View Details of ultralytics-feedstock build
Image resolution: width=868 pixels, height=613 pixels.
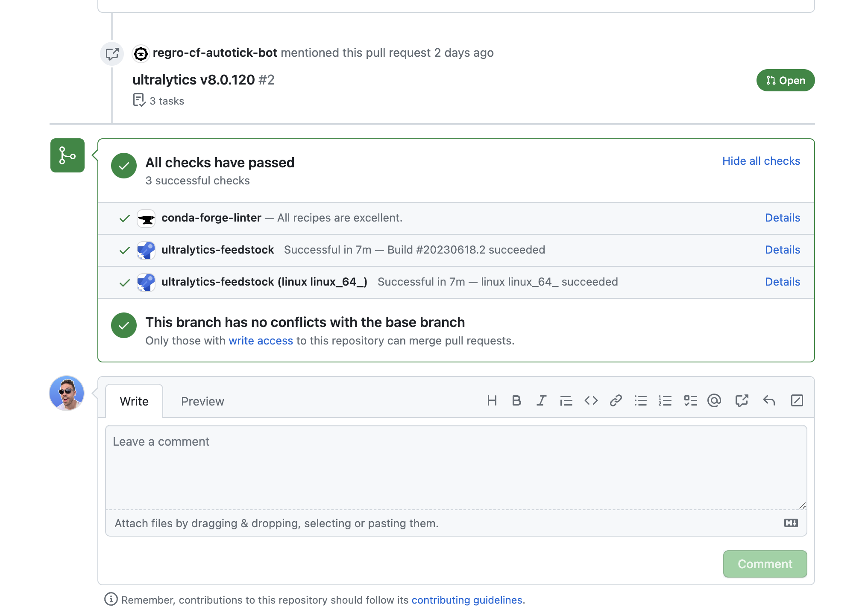pyautogui.click(x=782, y=250)
